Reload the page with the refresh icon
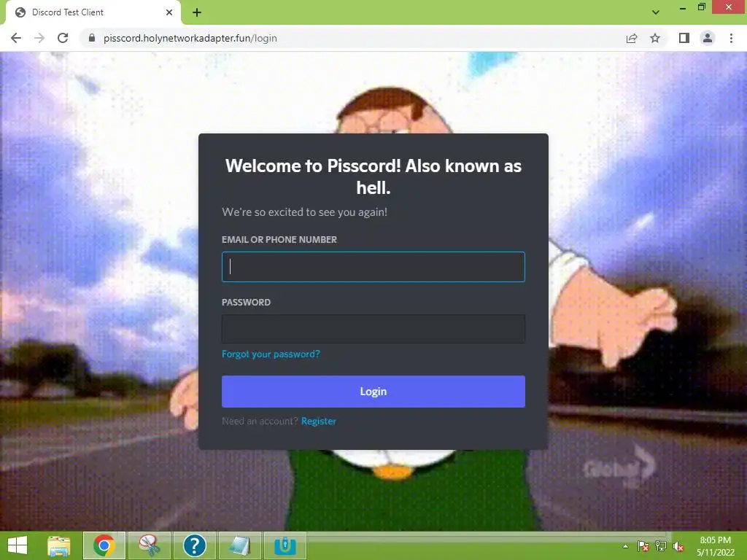The height and width of the screenshot is (560, 747). 63,38
